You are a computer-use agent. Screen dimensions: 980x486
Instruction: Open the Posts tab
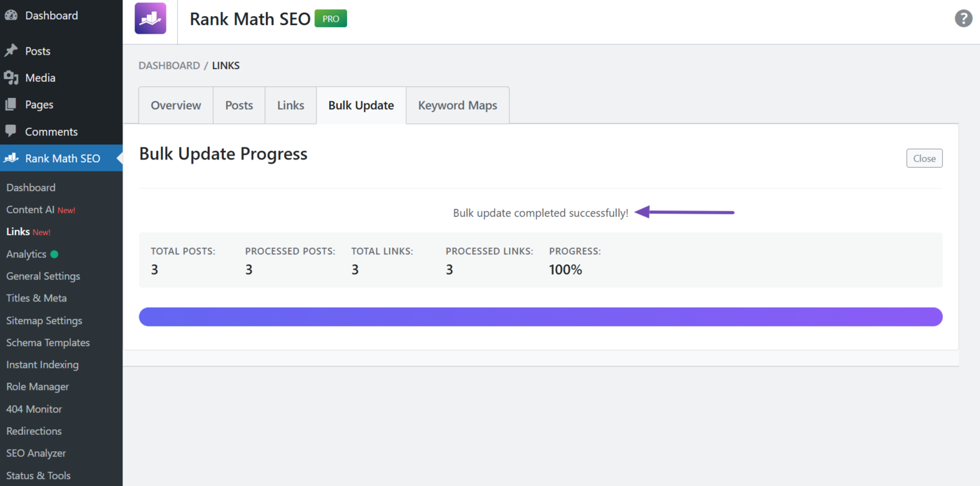point(239,105)
